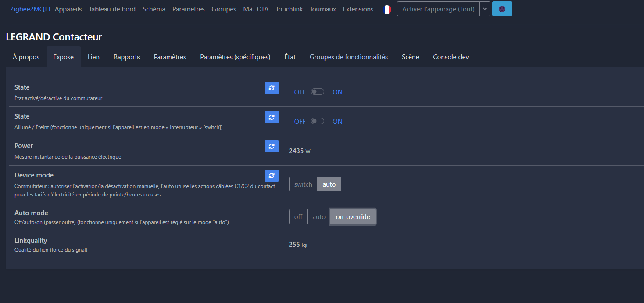
Task: Go to MàJ OTA page
Action: [256, 9]
